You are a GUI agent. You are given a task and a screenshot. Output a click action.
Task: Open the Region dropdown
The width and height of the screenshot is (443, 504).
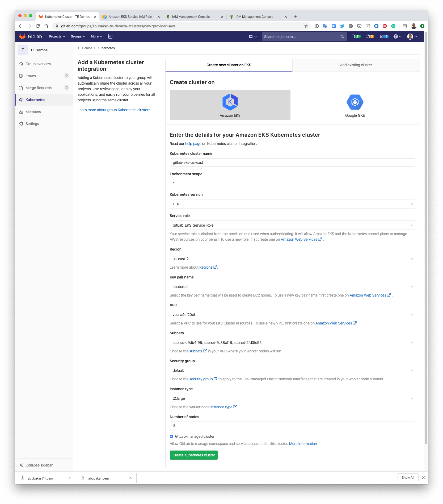(x=292, y=259)
